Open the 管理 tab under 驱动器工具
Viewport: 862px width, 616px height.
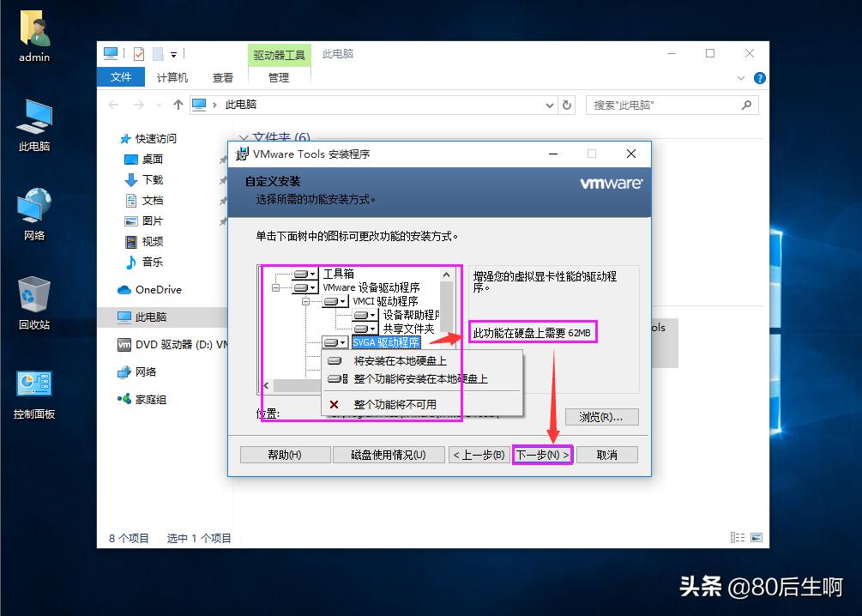pos(279,77)
